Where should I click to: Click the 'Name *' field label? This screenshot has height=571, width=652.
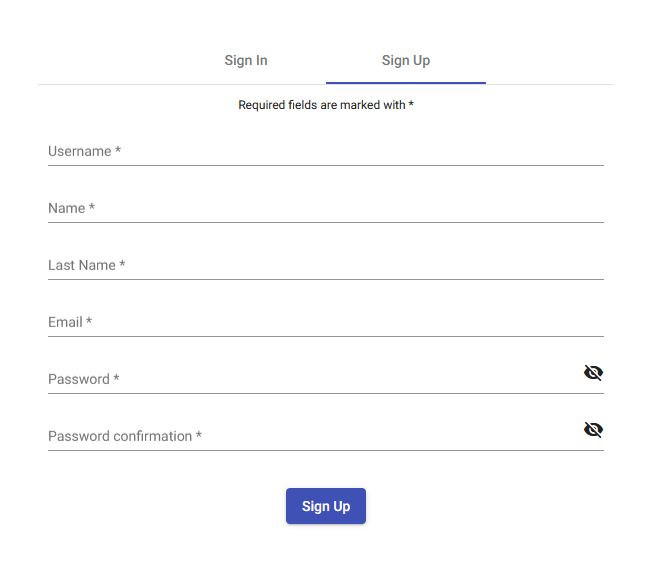coord(71,209)
